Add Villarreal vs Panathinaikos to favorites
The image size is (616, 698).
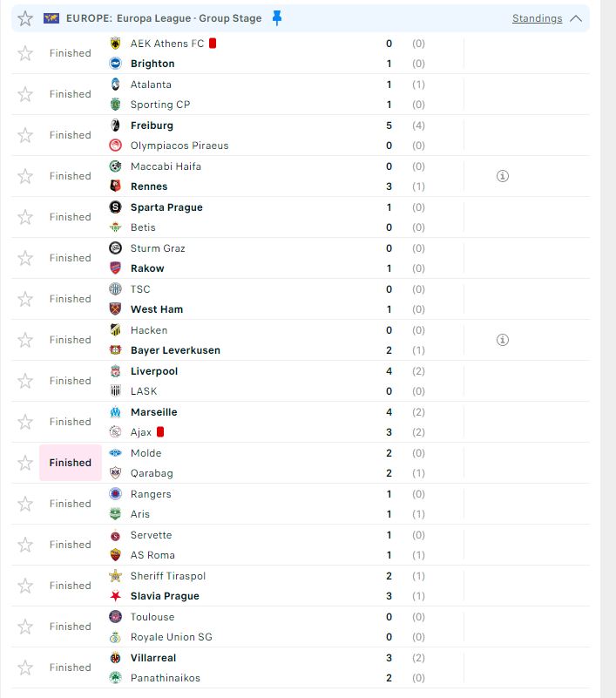click(x=25, y=668)
